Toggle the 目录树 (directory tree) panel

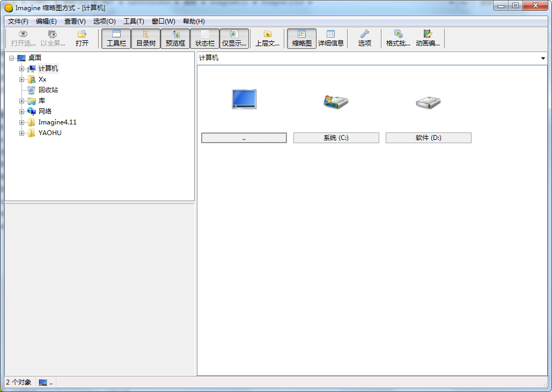(146, 38)
